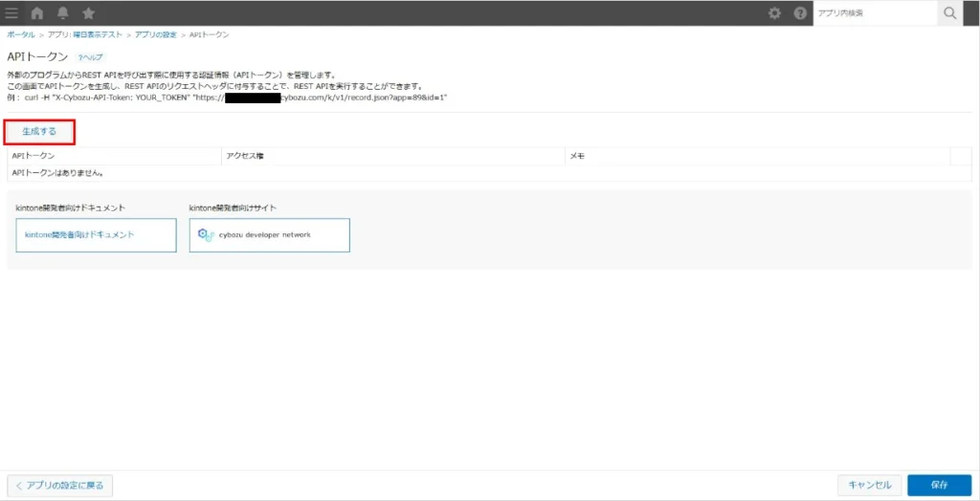Return via アプリの設定に戻る button
980x501 pixels.
[x=60, y=486]
